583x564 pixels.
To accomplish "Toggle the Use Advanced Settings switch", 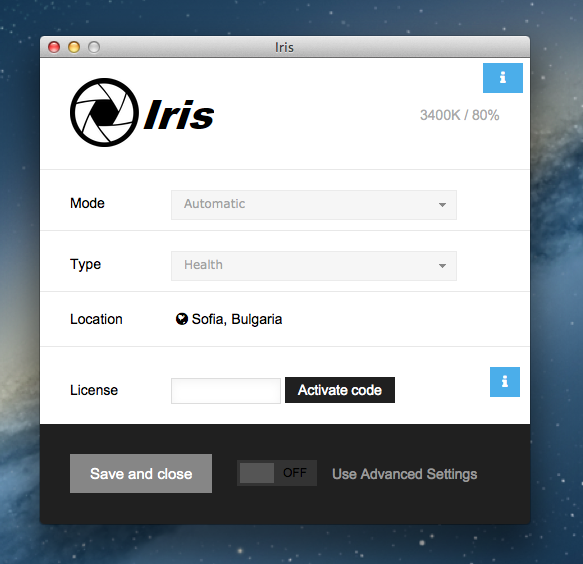I will 277,473.
